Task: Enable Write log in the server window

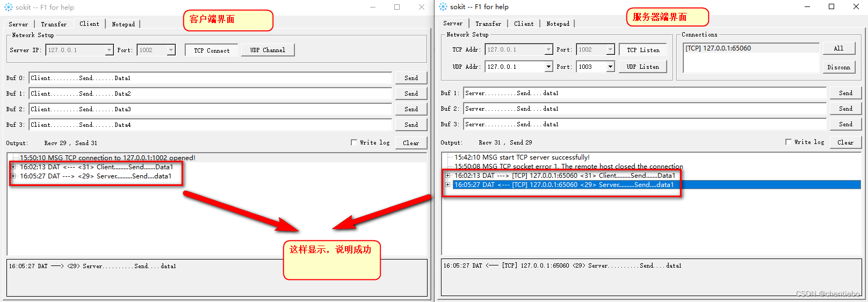Action: [x=789, y=142]
